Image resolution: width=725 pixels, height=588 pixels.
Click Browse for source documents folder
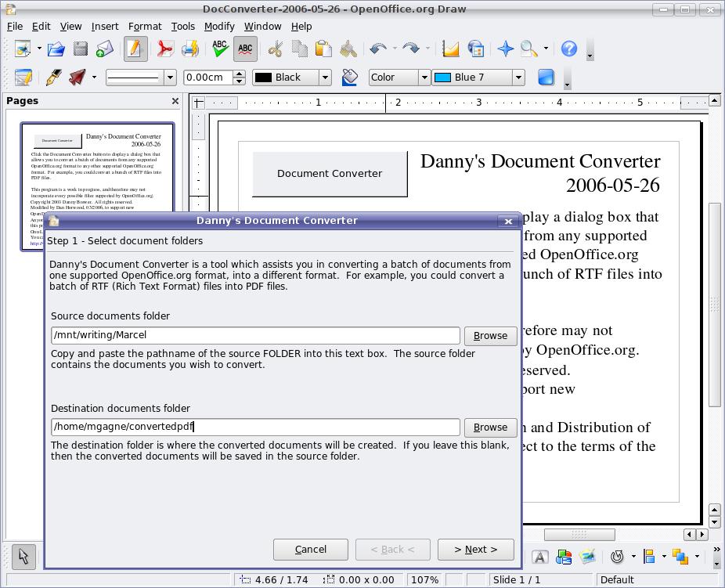coord(490,336)
